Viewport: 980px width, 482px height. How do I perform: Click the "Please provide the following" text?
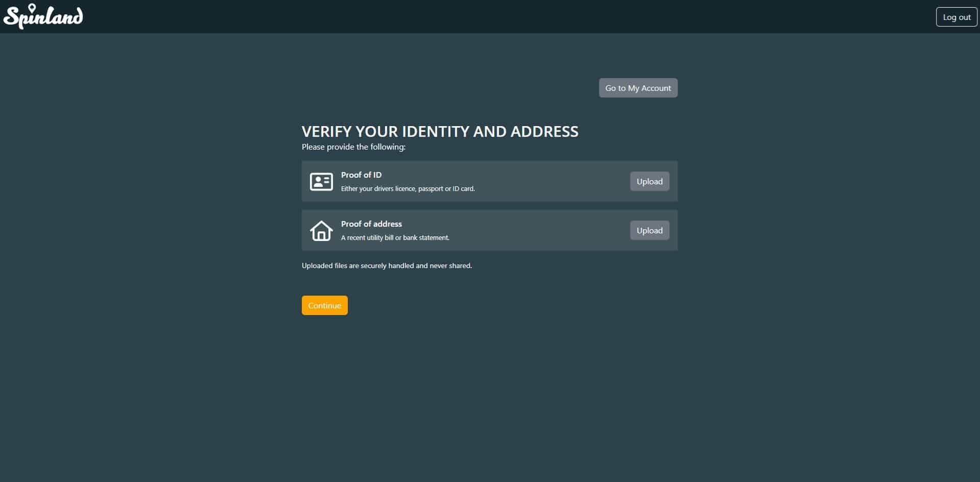pyautogui.click(x=353, y=147)
